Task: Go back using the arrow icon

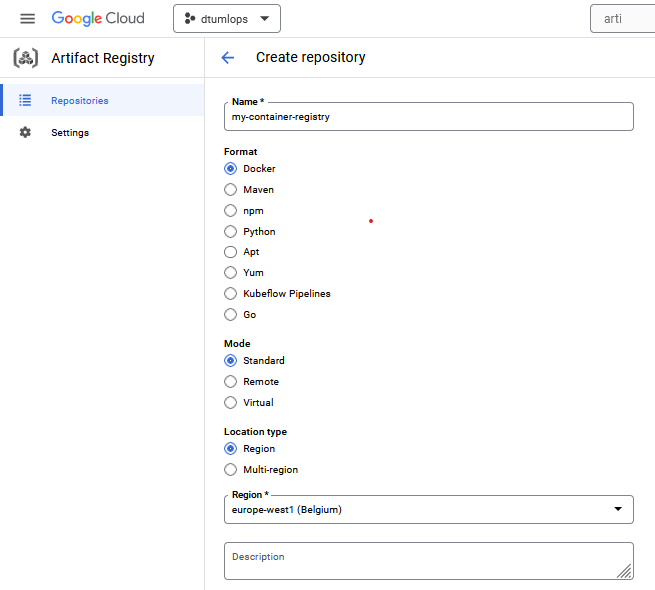Action: [x=227, y=58]
